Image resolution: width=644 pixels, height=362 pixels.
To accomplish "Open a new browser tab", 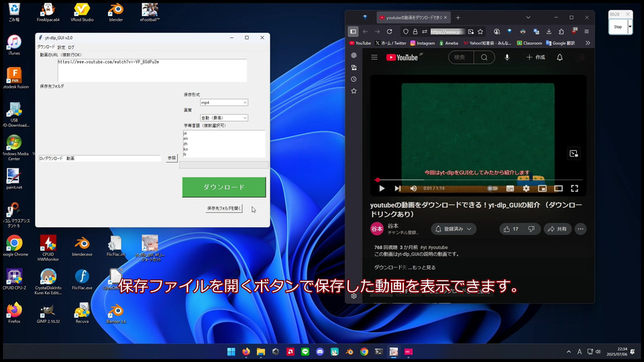I will [458, 17].
